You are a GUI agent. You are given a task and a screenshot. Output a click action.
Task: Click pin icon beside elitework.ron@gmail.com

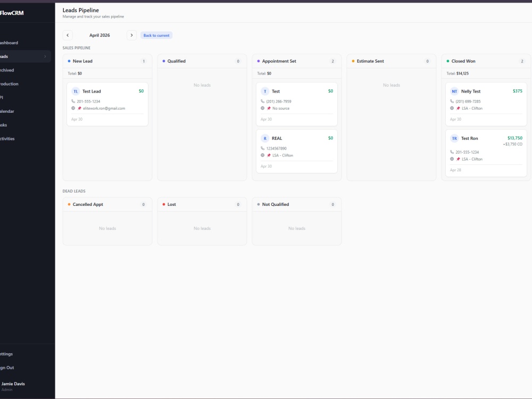[x=79, y=108]
